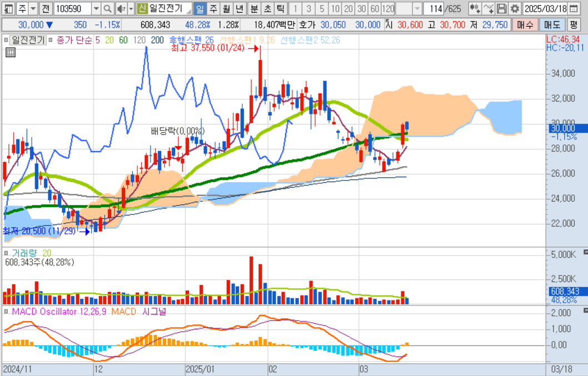Click the 호가 label
This screenshot has height=376, width=588.
307,25
